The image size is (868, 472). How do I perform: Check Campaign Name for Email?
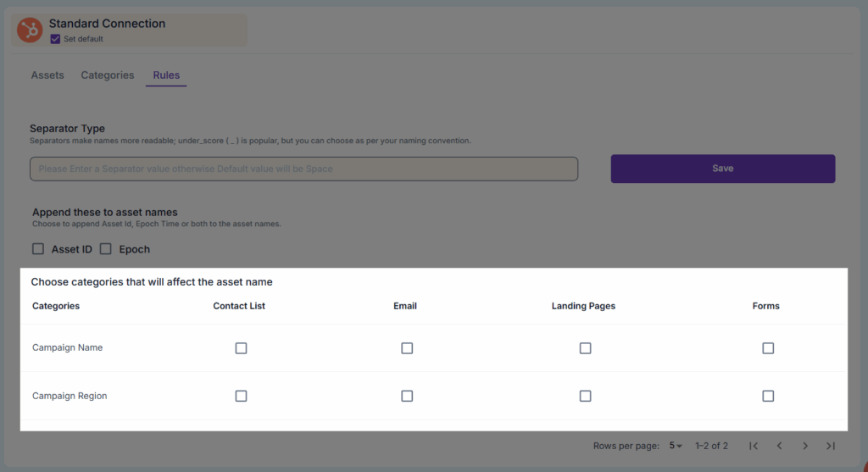pos(407,348)
